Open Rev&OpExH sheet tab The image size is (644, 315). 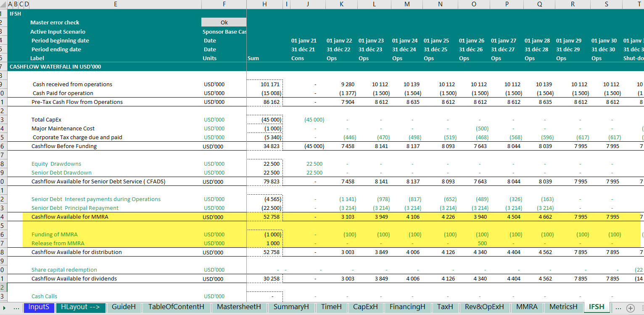484,307
